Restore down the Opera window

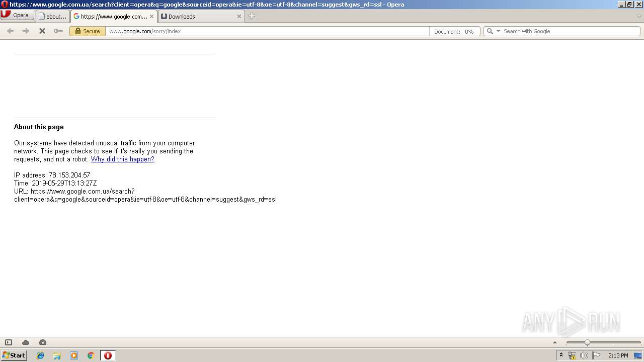(629, 5)
